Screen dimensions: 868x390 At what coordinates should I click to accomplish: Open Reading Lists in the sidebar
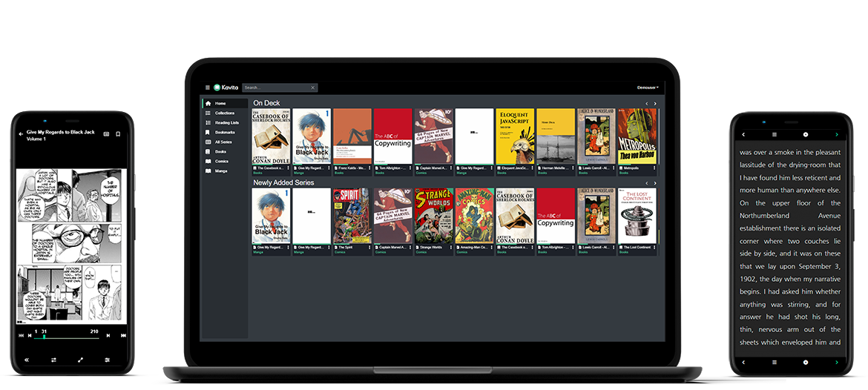click(226, 122)
